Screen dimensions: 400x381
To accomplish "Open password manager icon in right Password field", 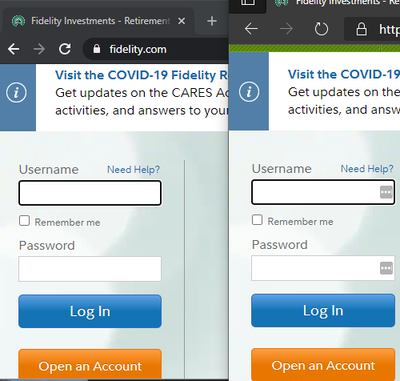I will point(386,268).
